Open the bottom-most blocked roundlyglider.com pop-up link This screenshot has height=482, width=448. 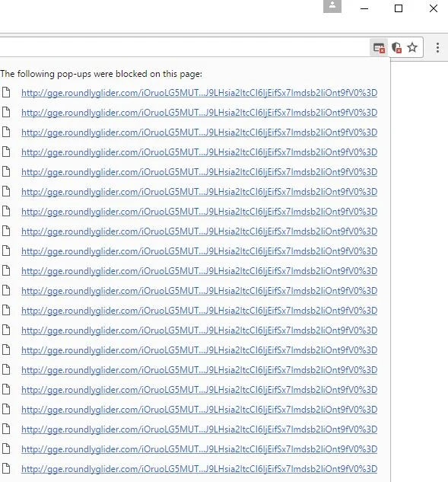199,469
